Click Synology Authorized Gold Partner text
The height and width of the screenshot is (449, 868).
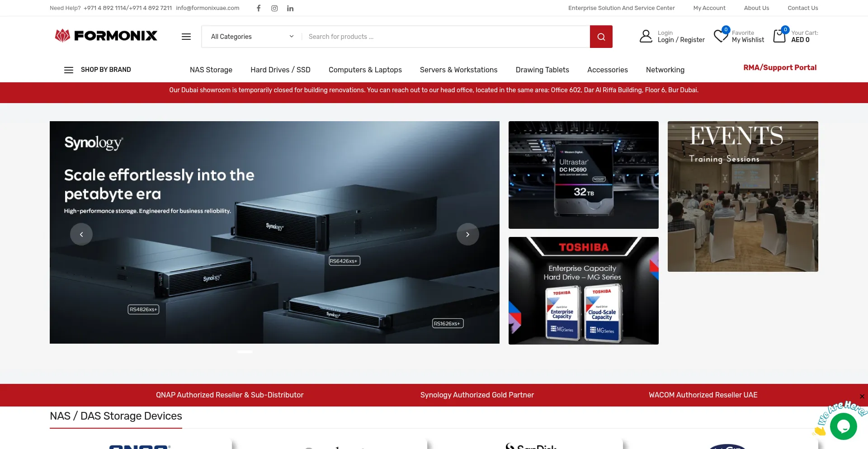point(477,395)
